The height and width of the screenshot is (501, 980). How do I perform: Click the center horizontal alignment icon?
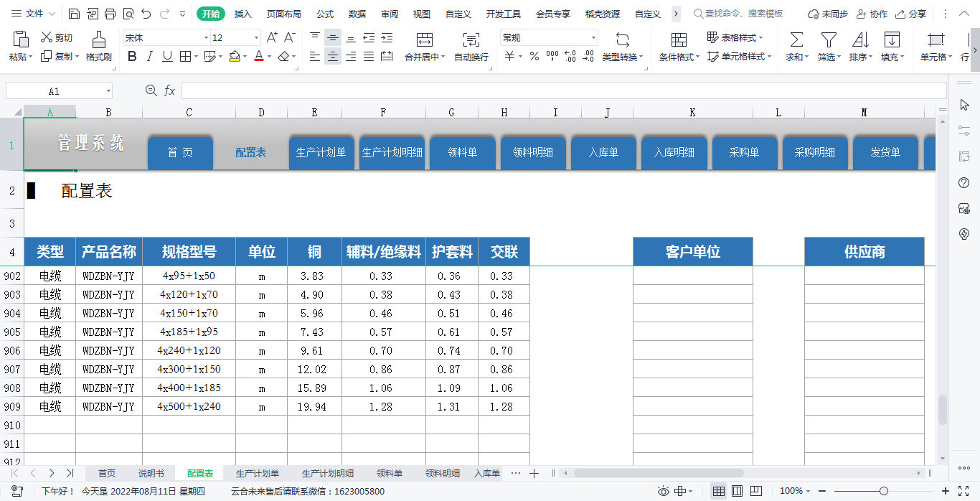[333, 57]
